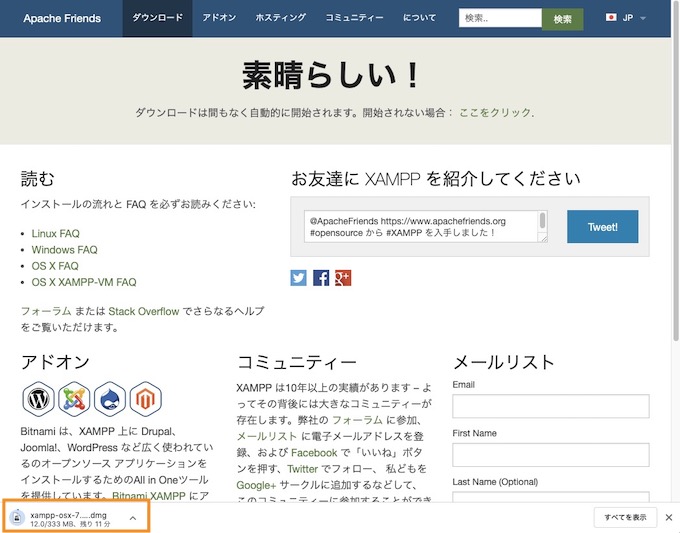This screenshot has width=680, height=533.
Task: Click inside the tweet message text box
Action: click(x=421, y=226)
